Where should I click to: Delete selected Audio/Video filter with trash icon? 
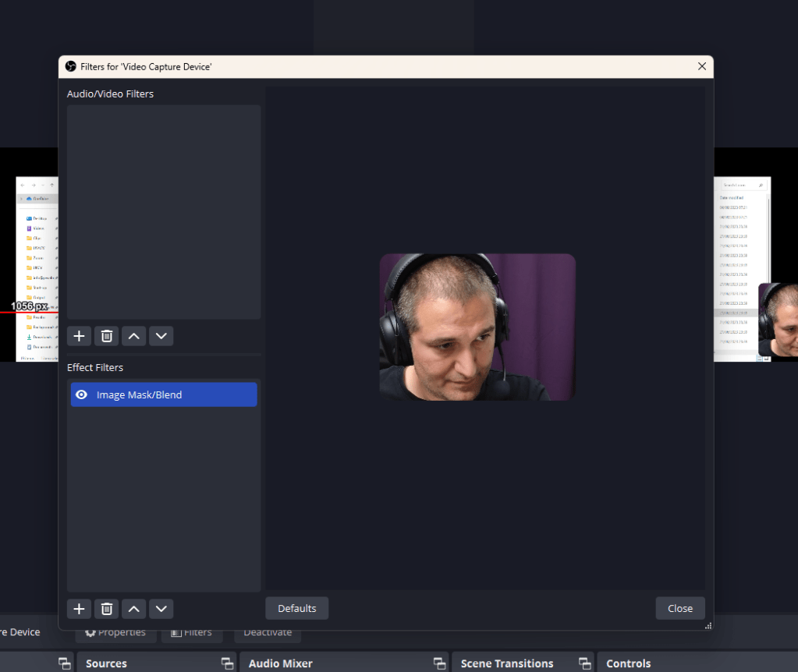106,336
